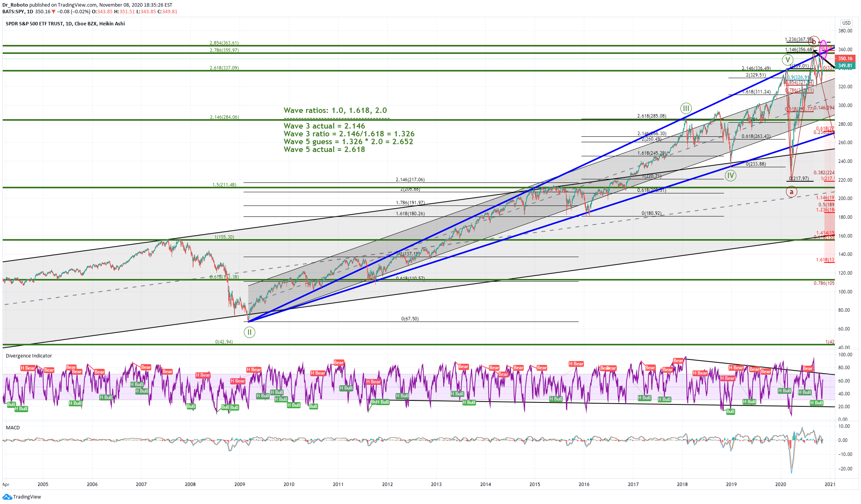Viewport: 861px width, 504px height.
Task: Select the Divergence Indicator pane title
Action: 29,356
